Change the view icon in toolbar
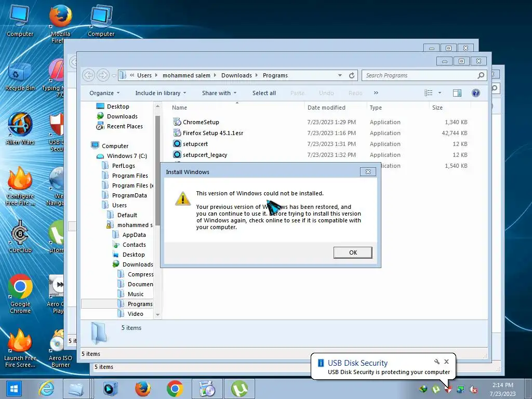The height and width of the screenshot is (399, 532). point(429,92)
